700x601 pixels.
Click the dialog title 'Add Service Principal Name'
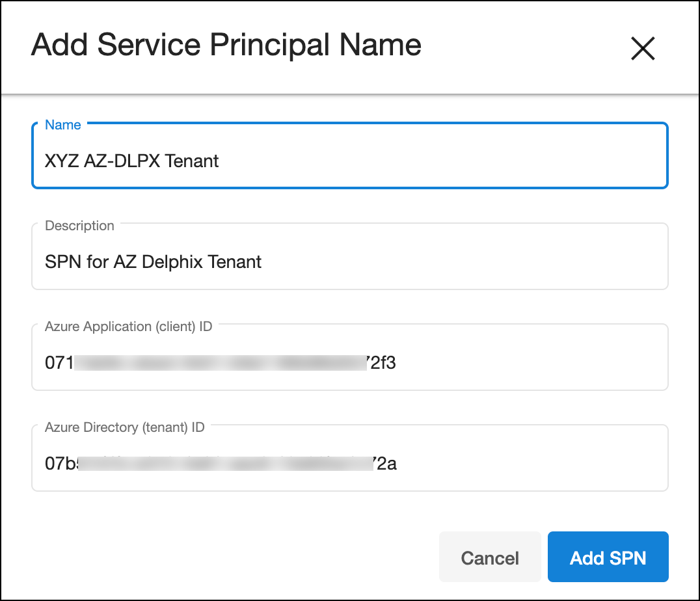point(226,46)
